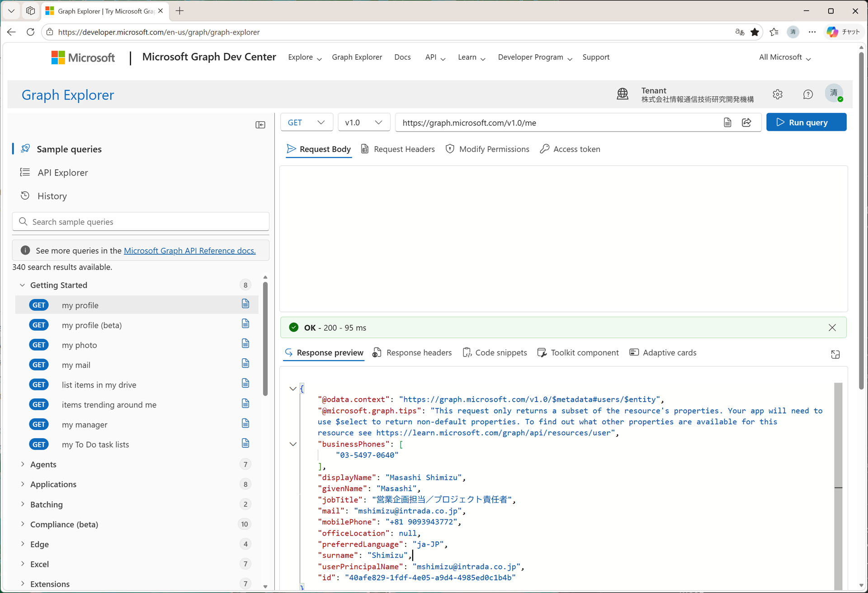The height and width of the screenshot is (593, 868).
Task: Collapse the businessPhones array in response
Action: [293, 444]
